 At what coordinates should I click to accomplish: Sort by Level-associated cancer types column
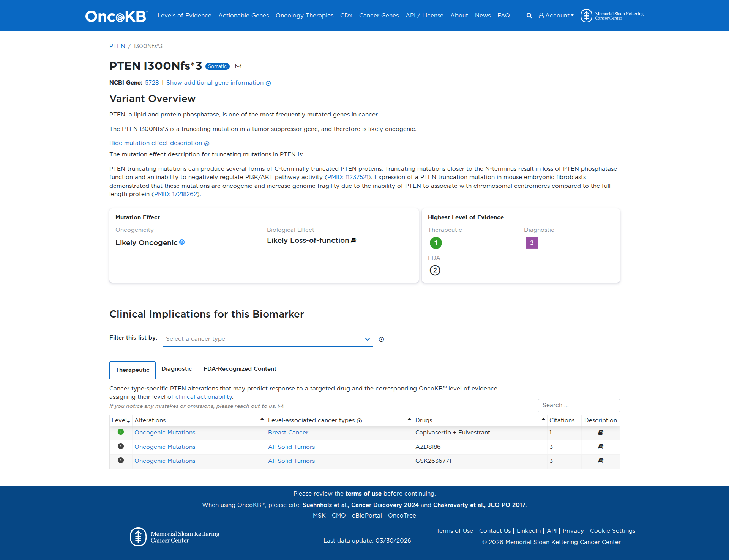339,420
